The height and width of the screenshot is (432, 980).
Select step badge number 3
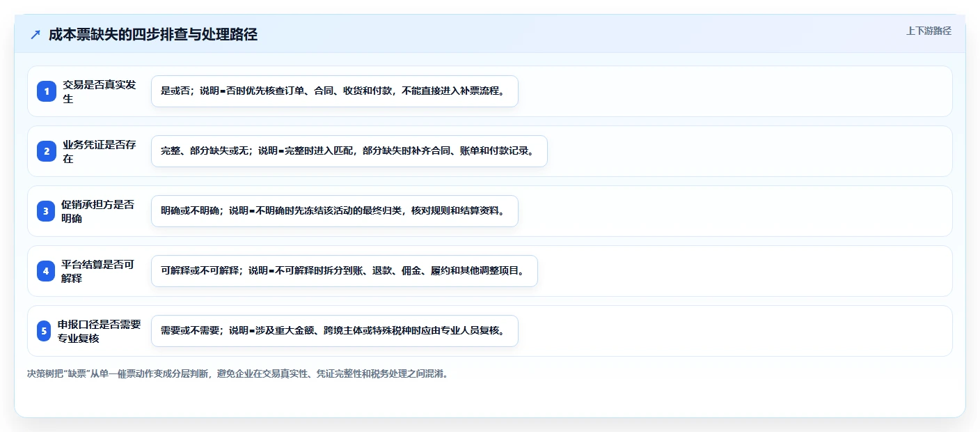point(46,211)
